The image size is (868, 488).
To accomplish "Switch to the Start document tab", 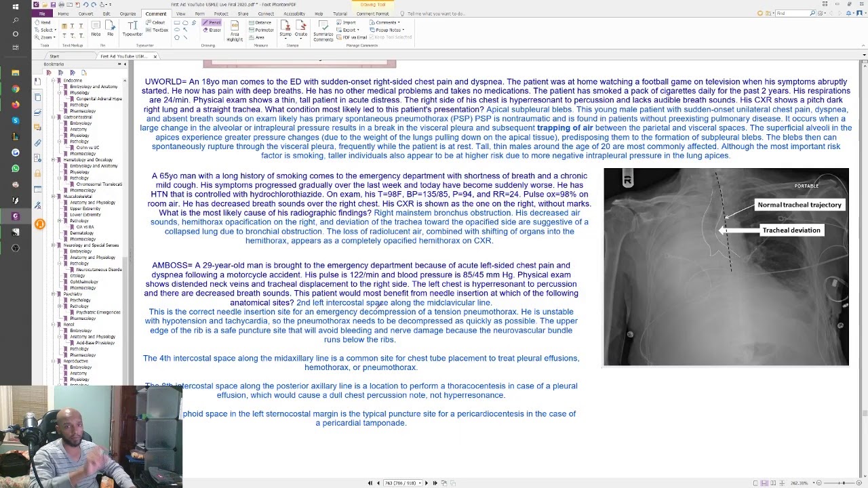I will (x=54, y=56).
